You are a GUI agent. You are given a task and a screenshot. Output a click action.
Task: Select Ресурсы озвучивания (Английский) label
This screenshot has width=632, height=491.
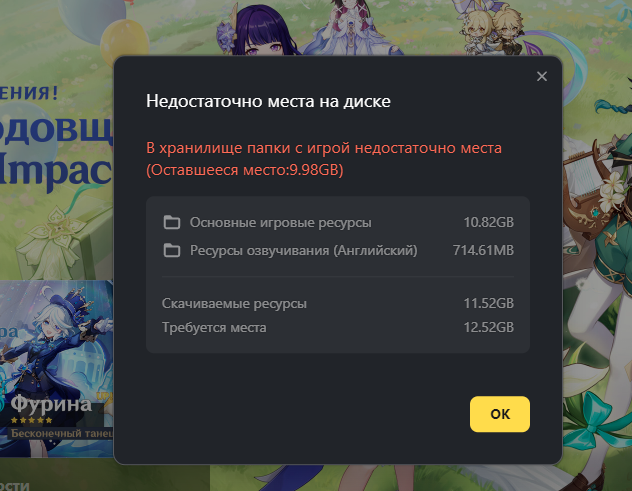point(304,251)
